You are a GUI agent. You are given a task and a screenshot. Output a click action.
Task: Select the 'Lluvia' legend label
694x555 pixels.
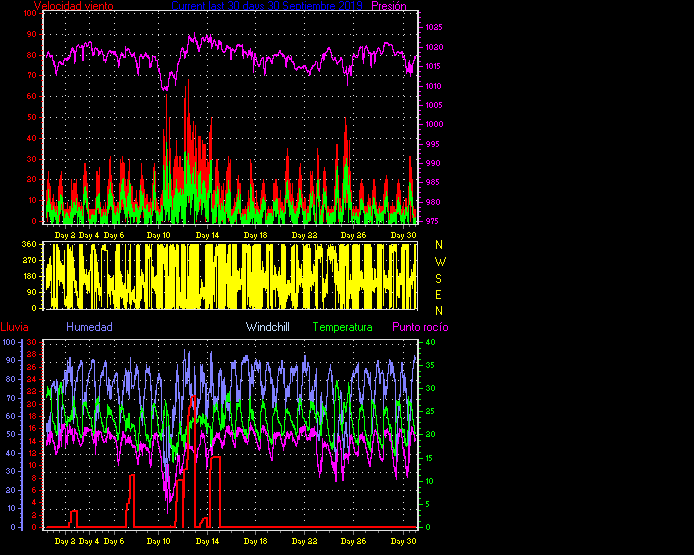[x=15, y=327]
